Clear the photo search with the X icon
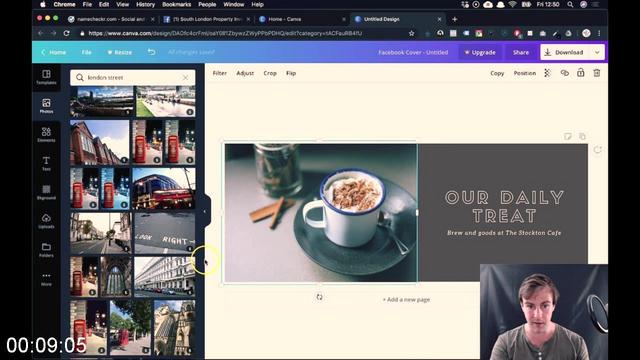Screen dimensions: 640x360 tap(186, 78)
